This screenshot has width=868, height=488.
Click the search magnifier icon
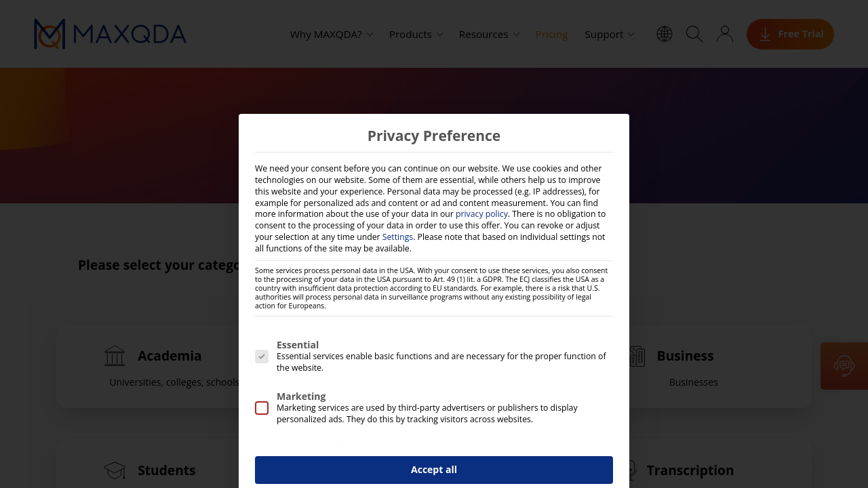point(694,34)
